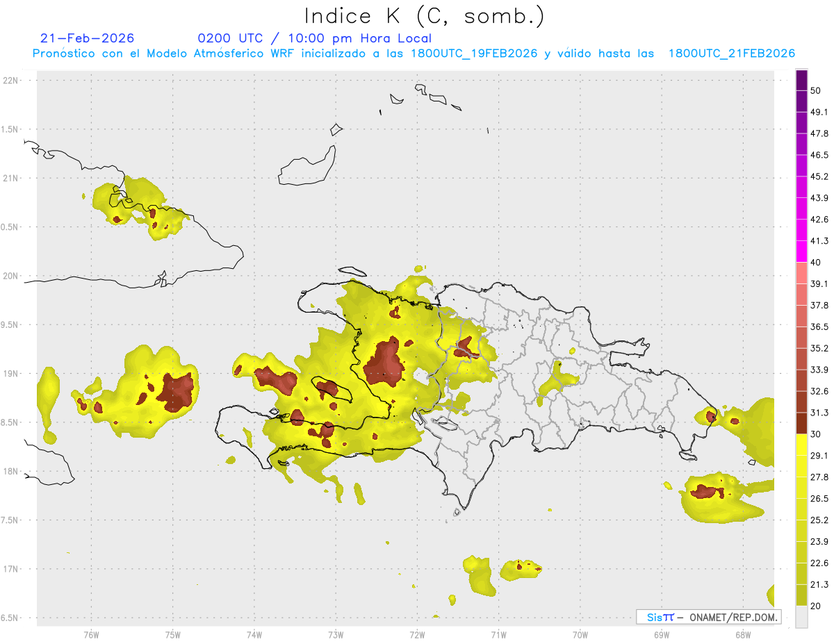The width and height of the screenshot is (834, 644).
Task: Click the colorbar label '30'
Action: click(x=816, y=434)
